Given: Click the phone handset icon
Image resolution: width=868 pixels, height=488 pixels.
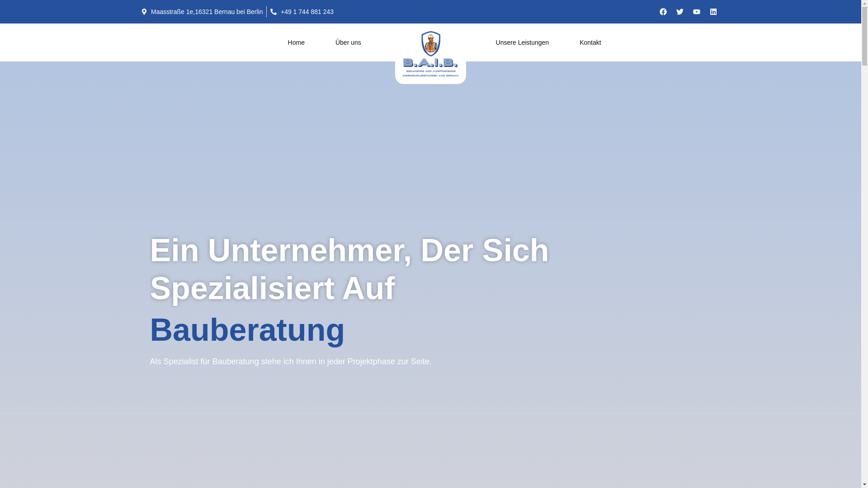Looking at the screenshot, I should point(274,12).
